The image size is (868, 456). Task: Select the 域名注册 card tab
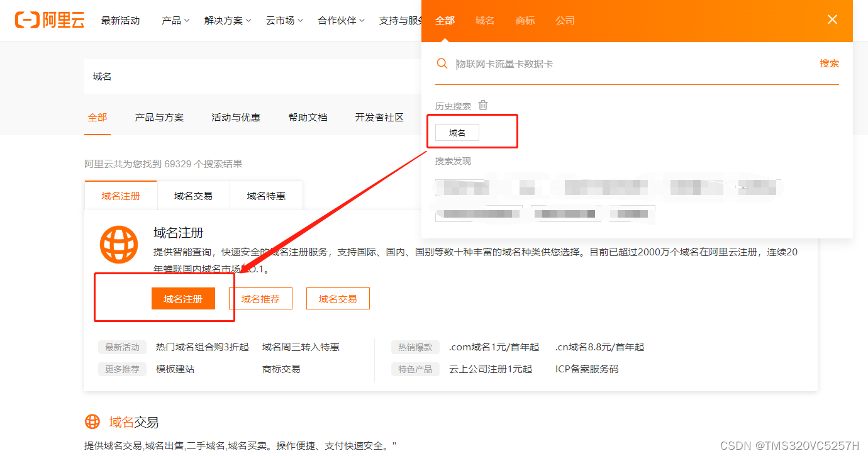pos(121,196)
